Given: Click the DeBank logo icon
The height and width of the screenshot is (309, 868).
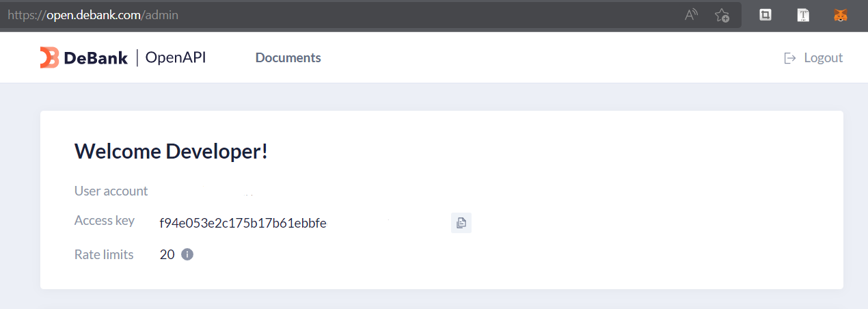Looking at the screenshot, I should coord(49,58).
